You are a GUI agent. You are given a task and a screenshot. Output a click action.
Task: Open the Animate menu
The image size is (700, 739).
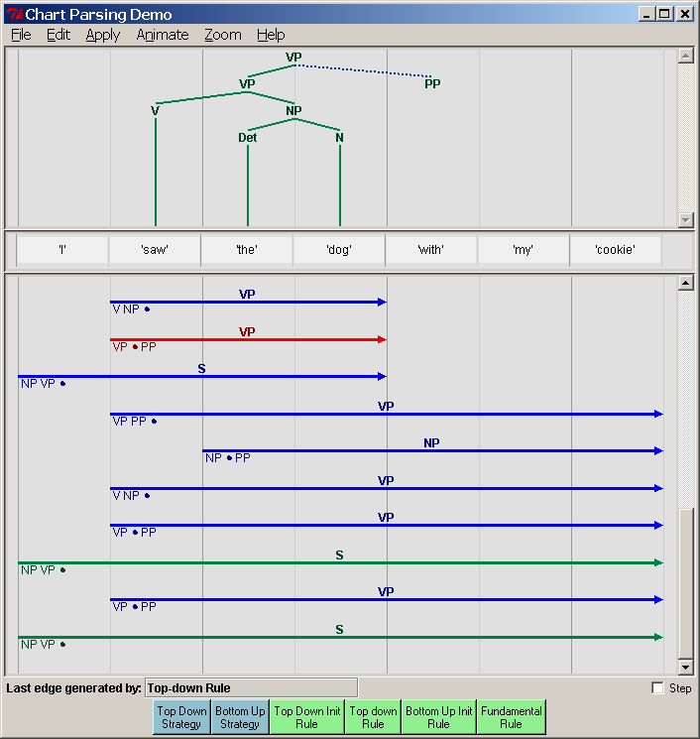tap(163, 35)
